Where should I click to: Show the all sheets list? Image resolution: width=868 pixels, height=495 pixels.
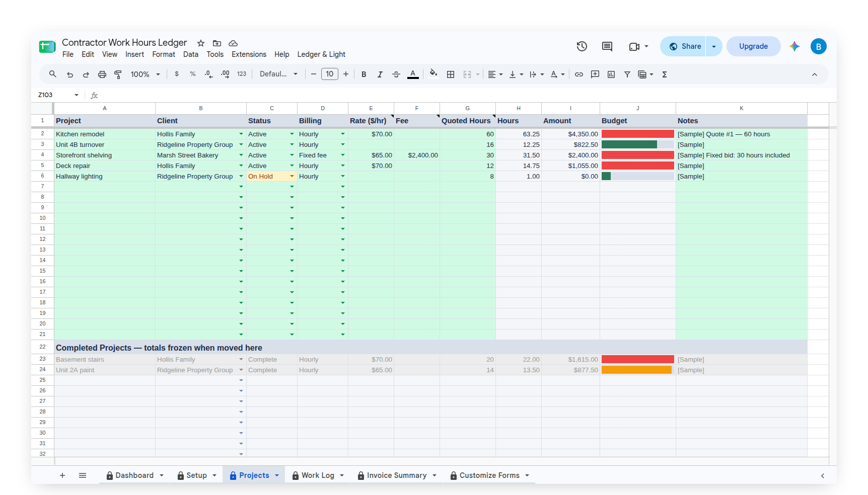[83, 475]
